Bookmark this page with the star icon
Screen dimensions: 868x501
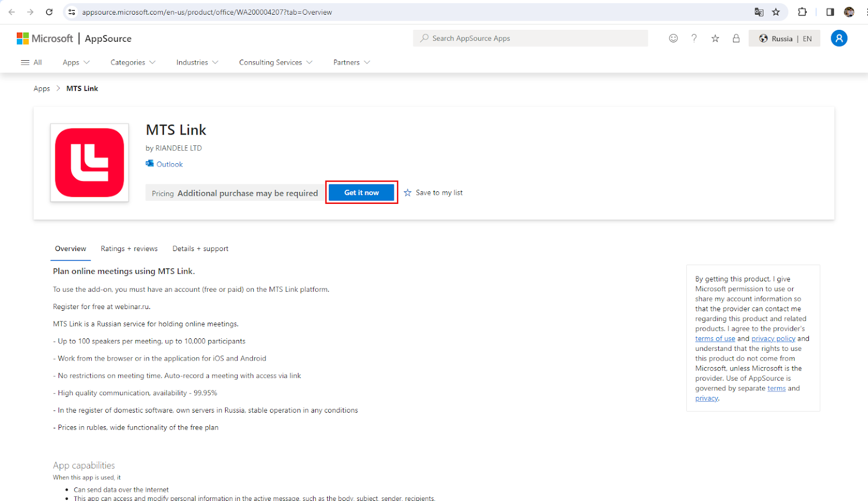[776, 12]
